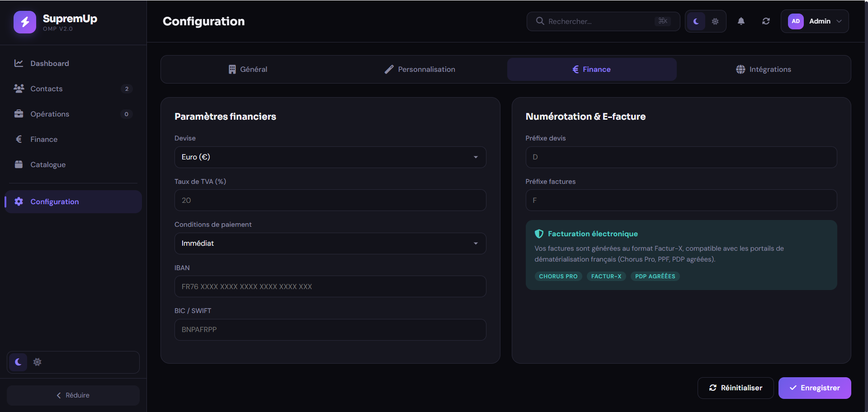Click the notification bell icon
The width and height of the screenshot is (868, 412).
point(741,21)
